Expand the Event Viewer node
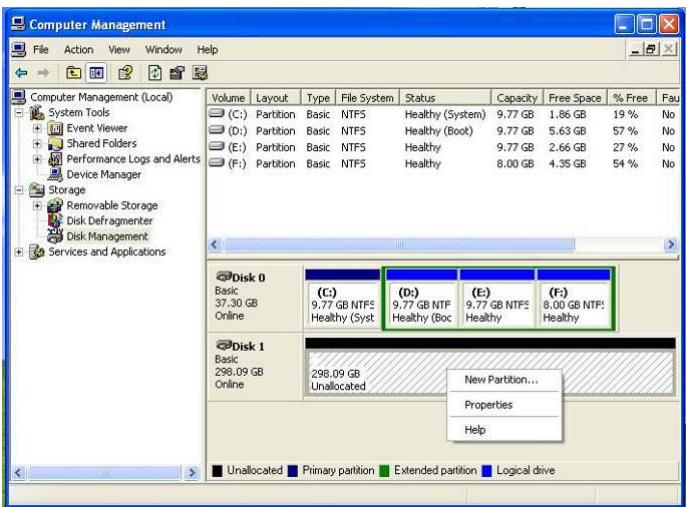687x507 pixels. click(37, 128)
